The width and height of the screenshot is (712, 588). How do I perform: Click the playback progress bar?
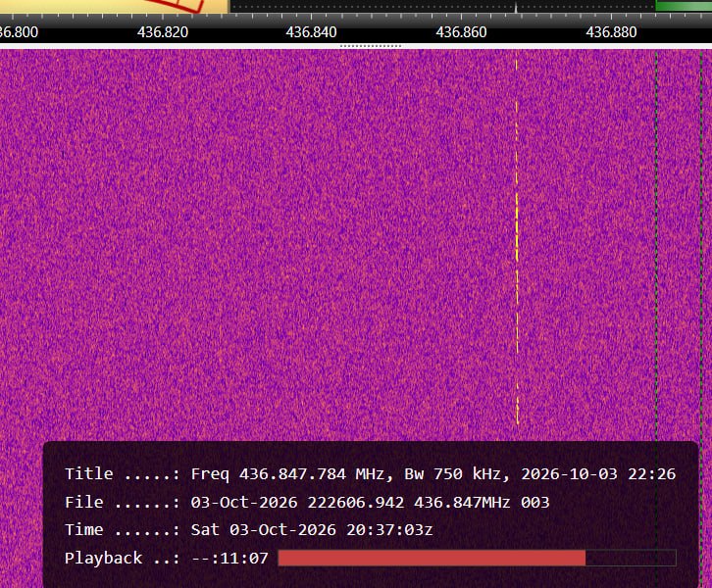click(477, 558)
